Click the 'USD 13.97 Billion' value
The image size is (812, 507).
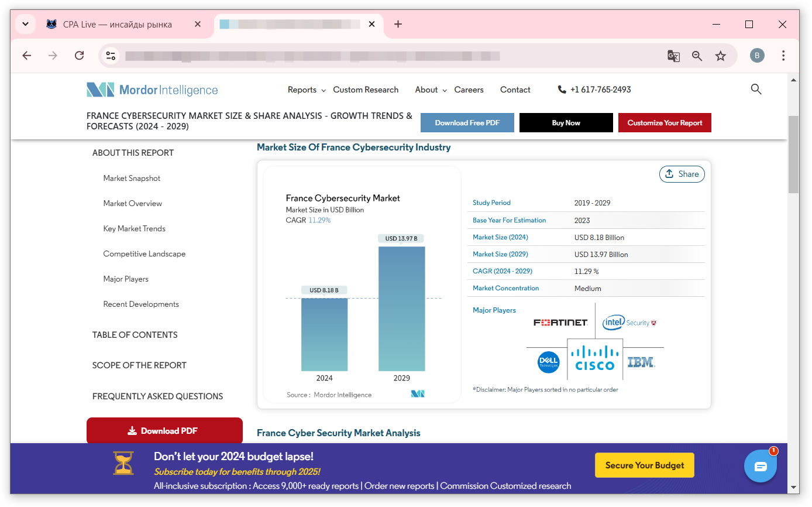tap(601, 254)
